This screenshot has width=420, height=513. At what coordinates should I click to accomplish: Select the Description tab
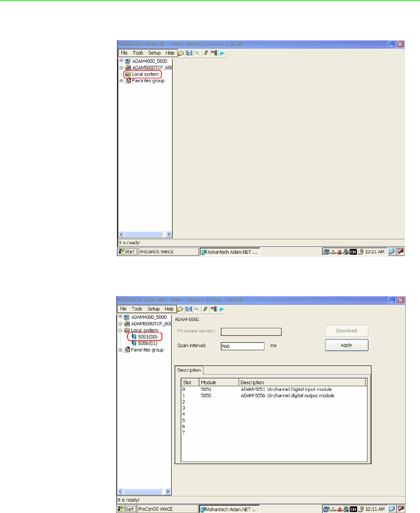189,370
